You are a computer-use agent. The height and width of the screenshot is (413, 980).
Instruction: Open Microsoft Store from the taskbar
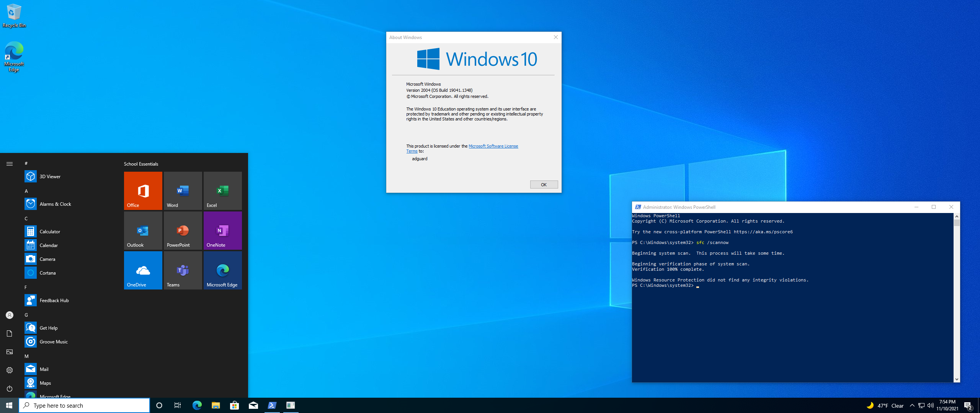[234, 405]
